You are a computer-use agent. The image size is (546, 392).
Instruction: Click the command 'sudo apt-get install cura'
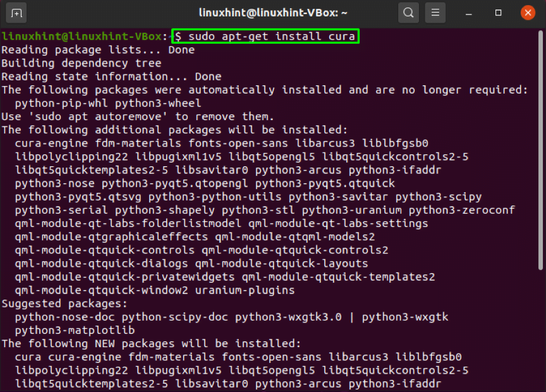(x=272, y=36)
